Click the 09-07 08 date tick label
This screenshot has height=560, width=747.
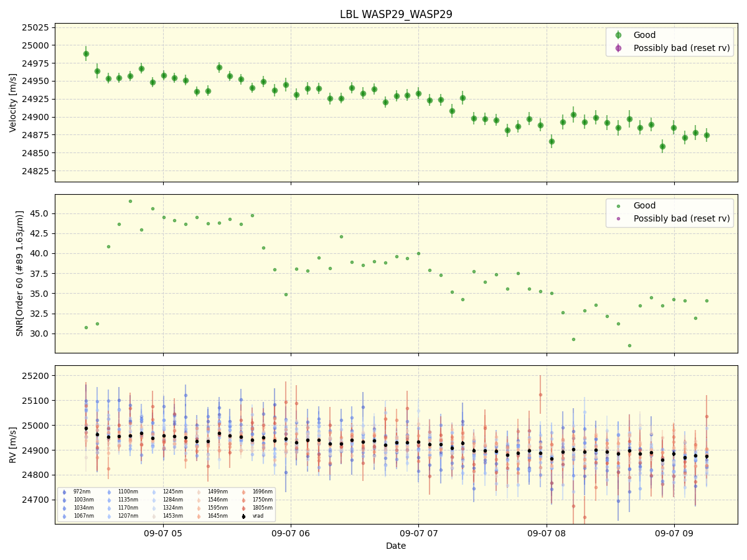[x=547, y=533]
